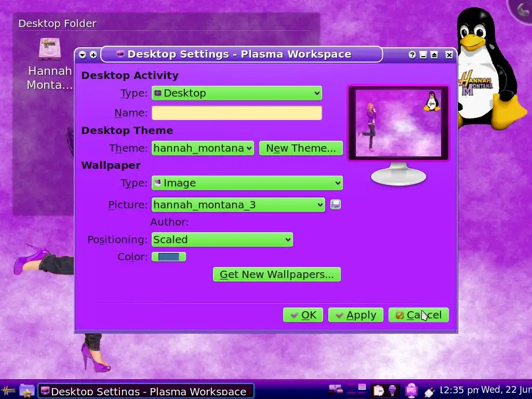Click the Cancel button

pyautogui.click(x=419, y=315)
